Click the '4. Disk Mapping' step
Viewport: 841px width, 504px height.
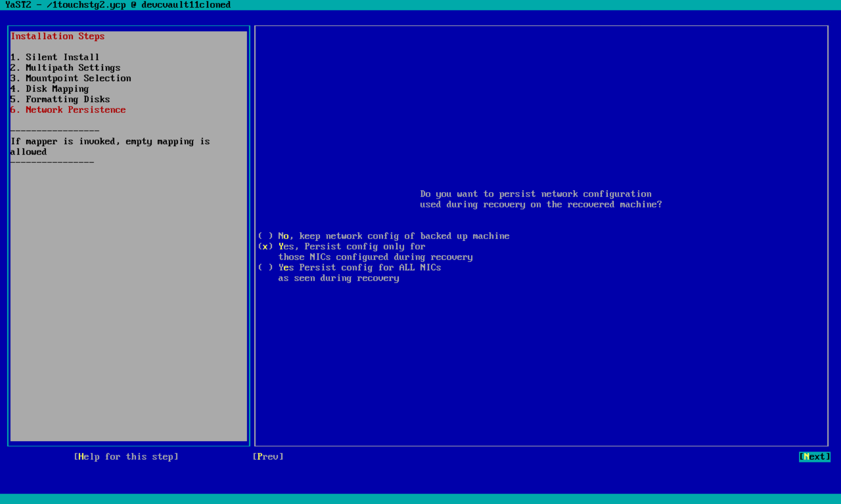(50, 89)
